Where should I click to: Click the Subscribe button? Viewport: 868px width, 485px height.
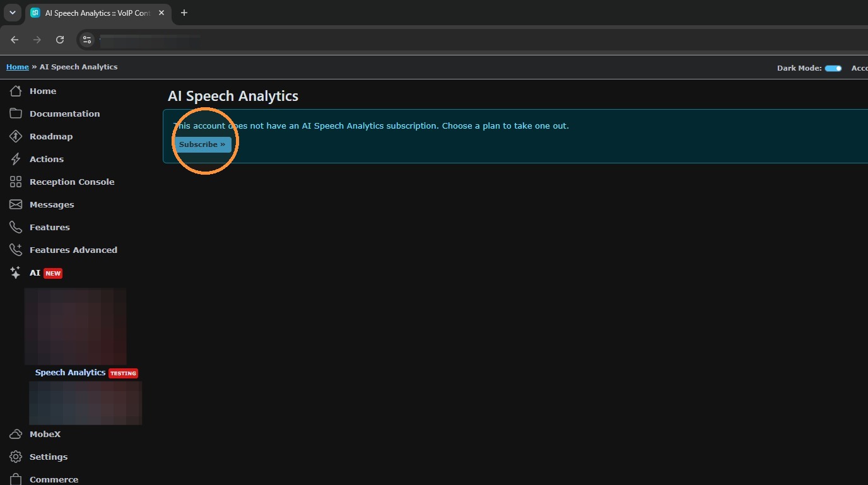coord(202,144)
